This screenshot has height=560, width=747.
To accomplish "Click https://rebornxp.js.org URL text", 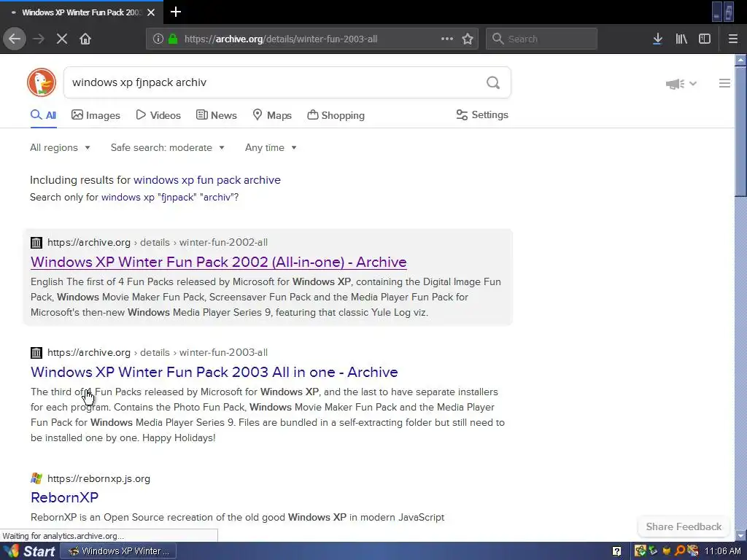I will (x=98, y=478).
